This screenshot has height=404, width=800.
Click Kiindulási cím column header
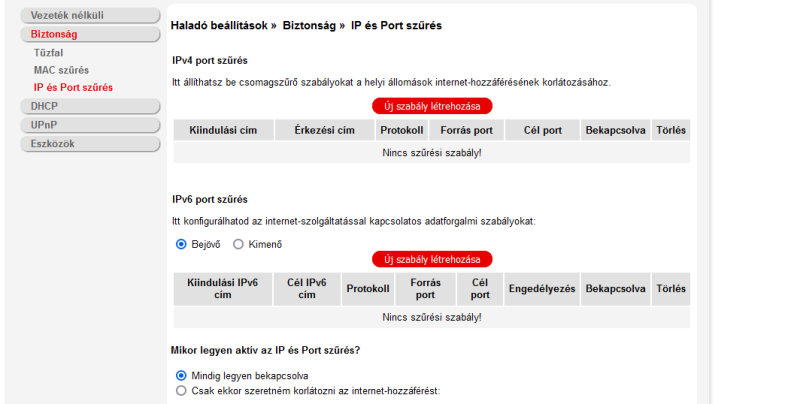(223, 130)
